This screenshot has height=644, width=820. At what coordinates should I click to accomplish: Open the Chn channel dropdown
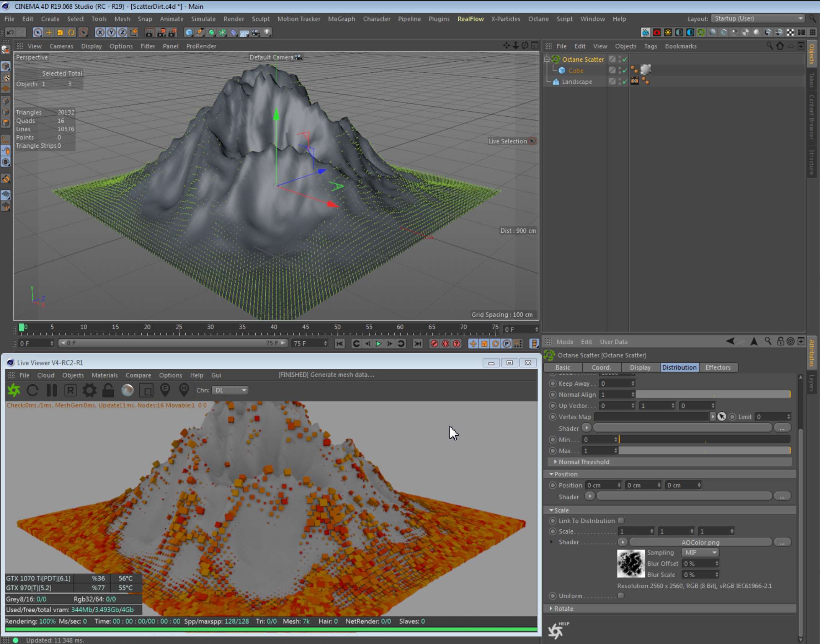click(230, 390)
